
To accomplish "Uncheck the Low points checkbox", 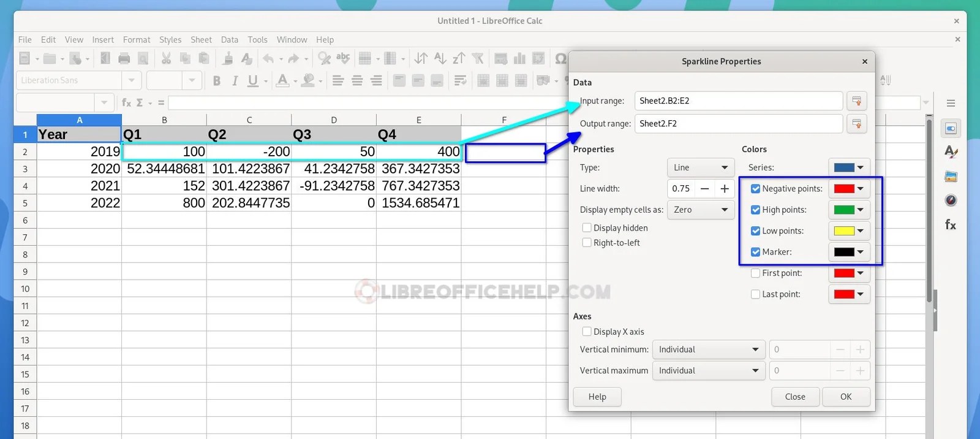I will pos(755,231).
